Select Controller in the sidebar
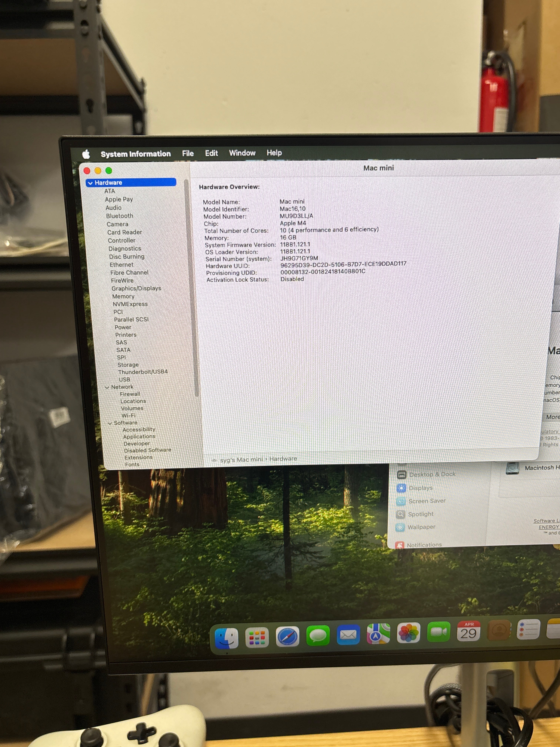 point(121,240)
